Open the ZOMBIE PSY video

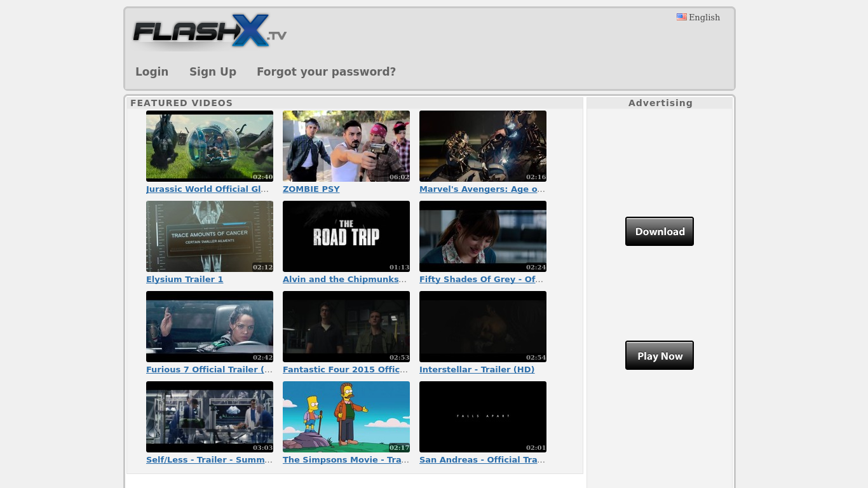[311, 189]
